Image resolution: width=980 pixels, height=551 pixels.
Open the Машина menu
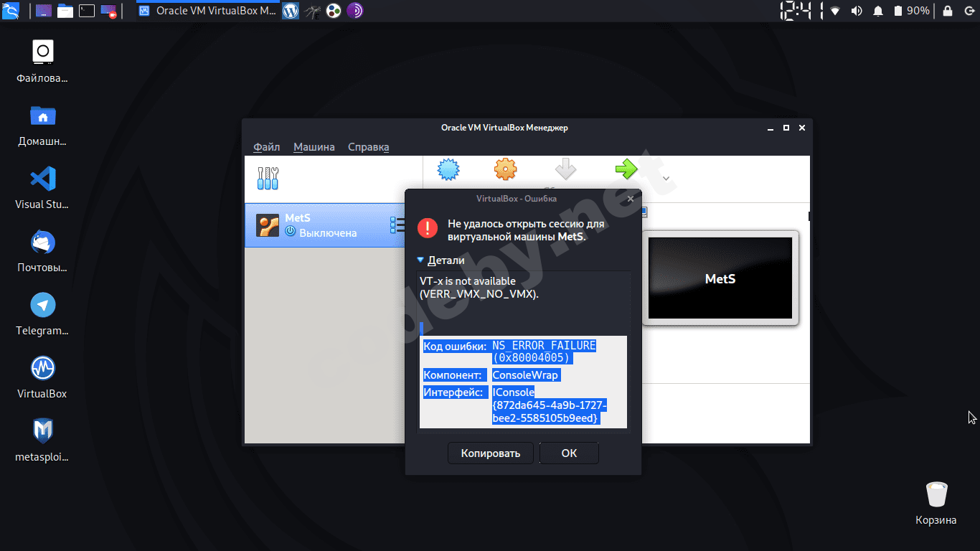[314, 147]
